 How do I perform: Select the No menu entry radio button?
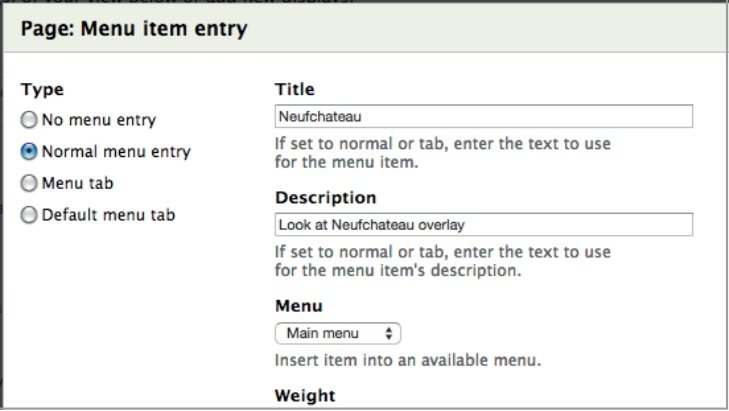click(x=29, y=121)
